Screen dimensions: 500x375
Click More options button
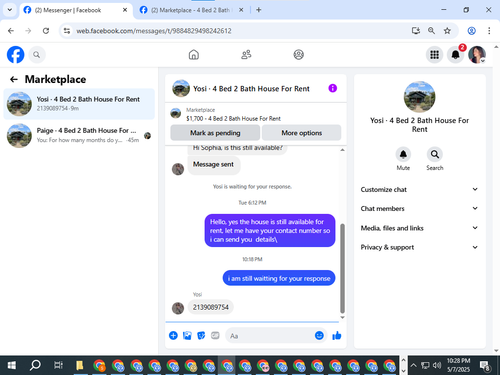302,133
